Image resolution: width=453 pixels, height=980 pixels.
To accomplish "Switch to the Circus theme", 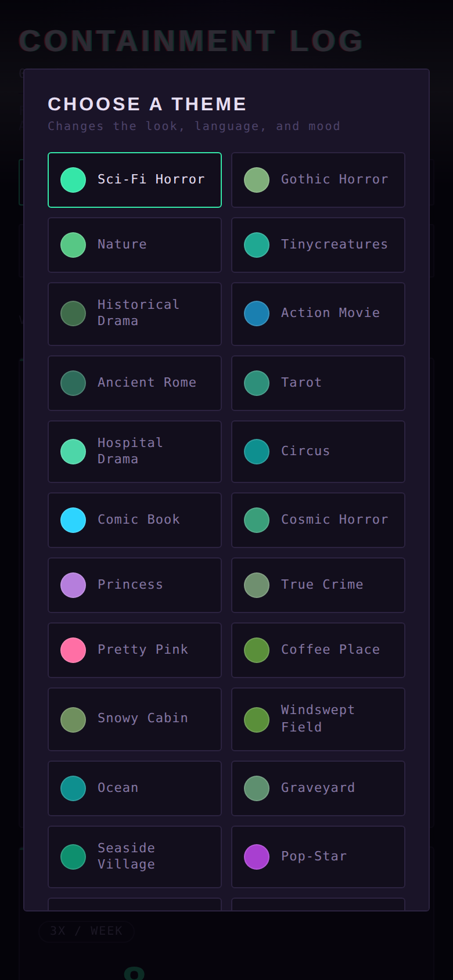I will pyautogui.click(x=318, y=452).
